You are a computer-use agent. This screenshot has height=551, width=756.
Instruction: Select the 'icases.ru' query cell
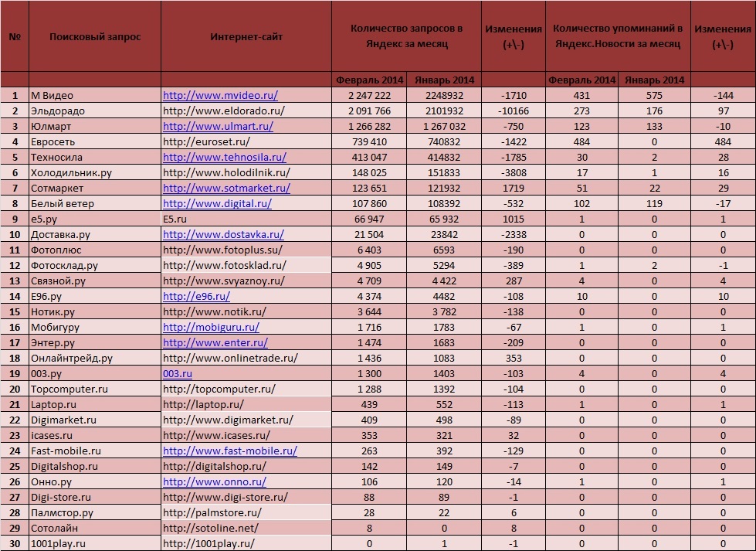pos(95,435)
